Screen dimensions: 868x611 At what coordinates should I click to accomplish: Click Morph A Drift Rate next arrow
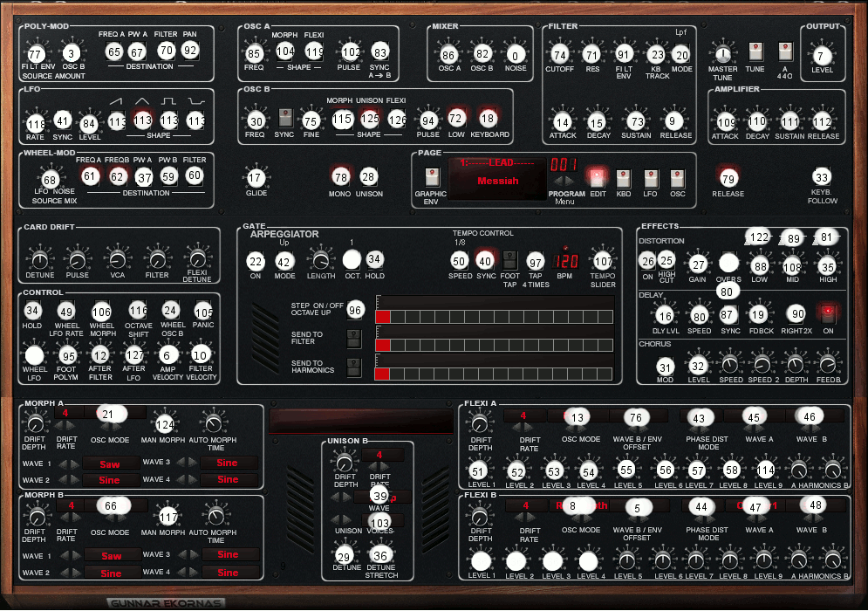[x=71, y=425]
